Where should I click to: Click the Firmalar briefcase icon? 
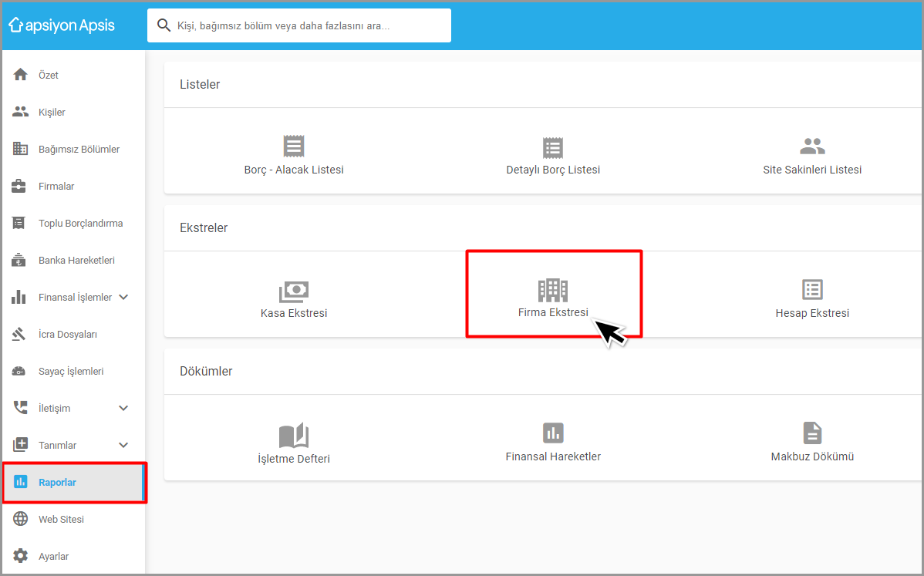(x=19, y=186)
